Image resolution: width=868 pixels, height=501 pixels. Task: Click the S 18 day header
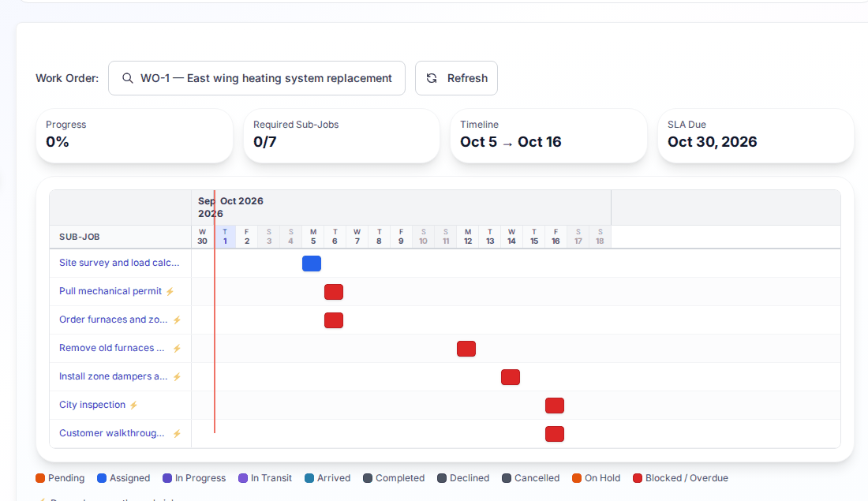tap(600, 237)
